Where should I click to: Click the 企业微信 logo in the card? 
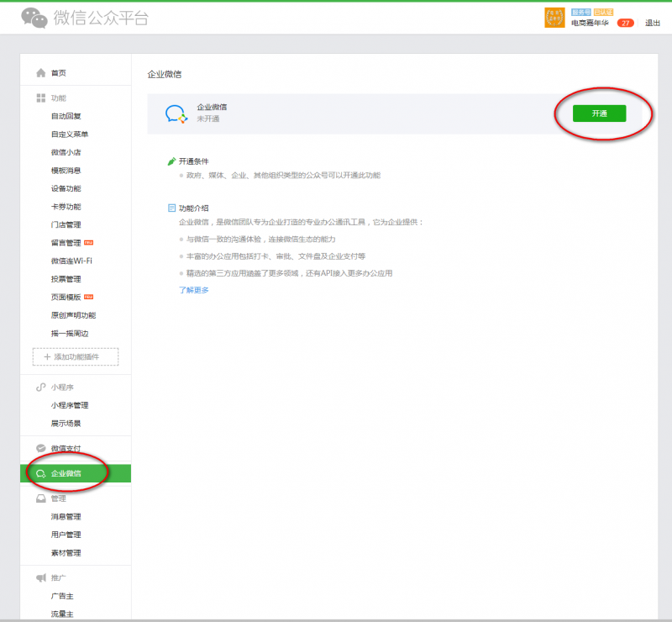(x=176, y=114)
